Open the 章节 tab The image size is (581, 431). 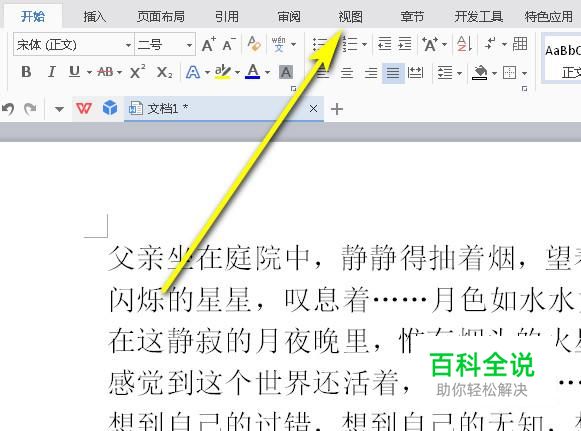pos(412,17)
